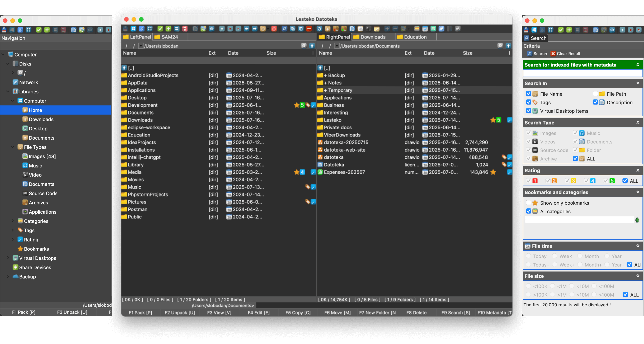Collapse the File time section
644x344 pixels.
(638, 246)
